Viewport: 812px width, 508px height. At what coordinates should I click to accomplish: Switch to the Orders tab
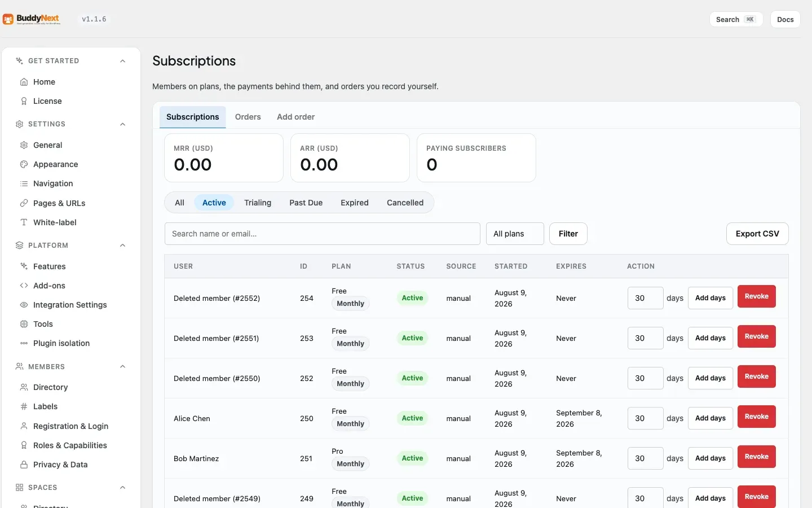pyautogui.click(x=248, y=117)
